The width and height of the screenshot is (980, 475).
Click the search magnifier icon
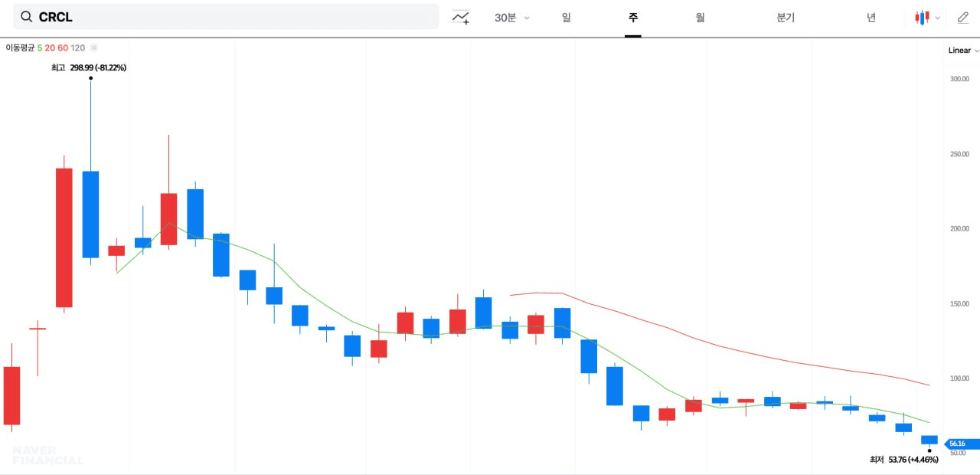[27, 17]
